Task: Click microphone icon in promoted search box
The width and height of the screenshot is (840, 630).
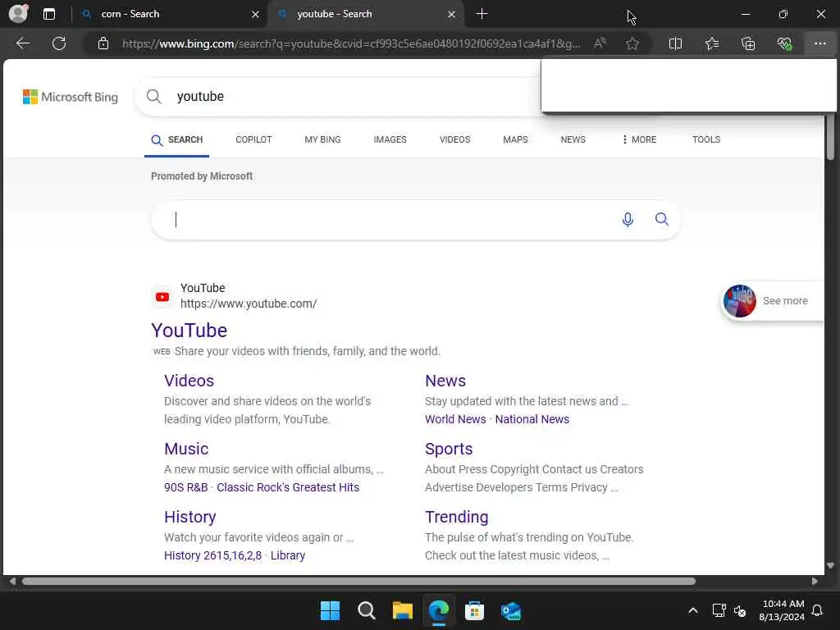Action: 628,219
